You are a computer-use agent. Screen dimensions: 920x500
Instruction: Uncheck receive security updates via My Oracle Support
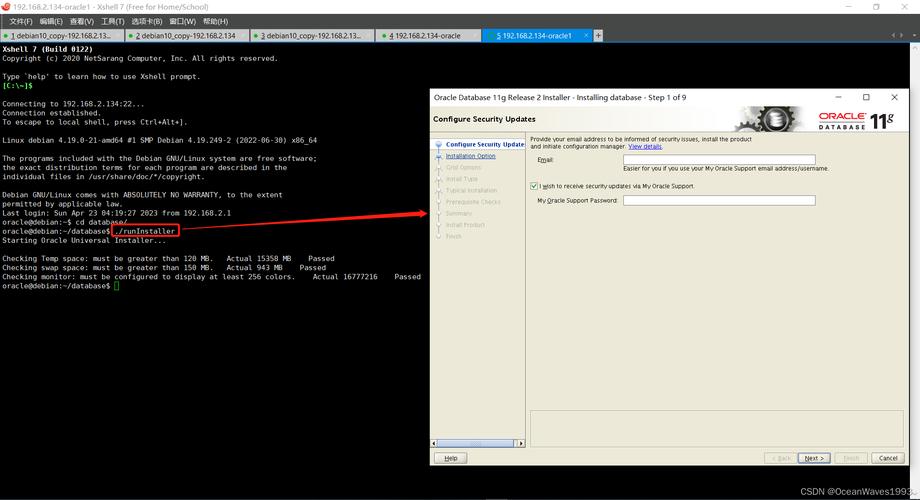coord(534,186)
